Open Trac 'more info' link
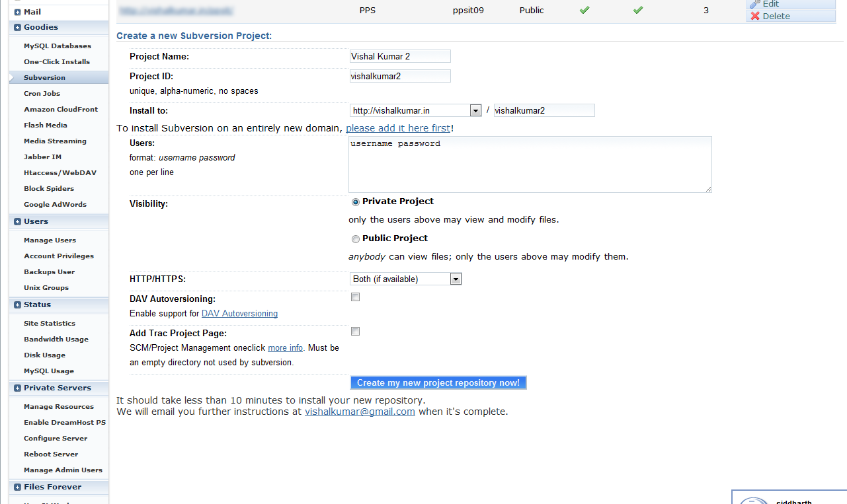The image size is (847, 504). click(285, 348)
